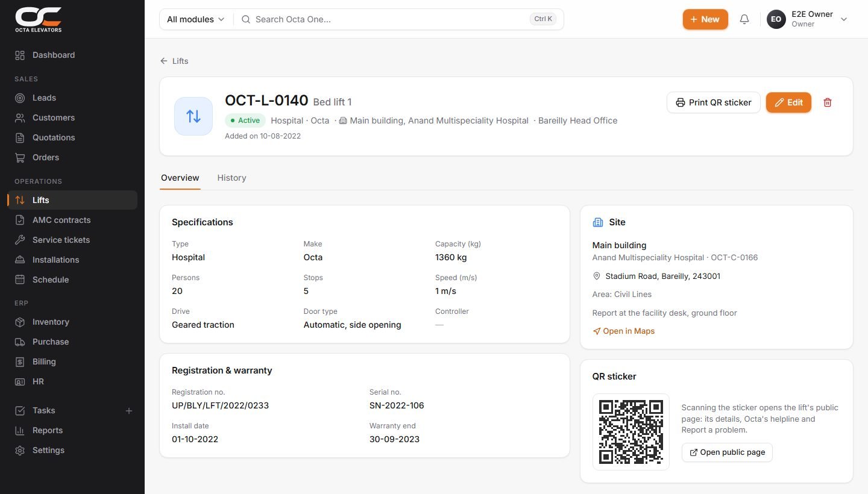Click the Purchase truck icon

pos(20,342)
